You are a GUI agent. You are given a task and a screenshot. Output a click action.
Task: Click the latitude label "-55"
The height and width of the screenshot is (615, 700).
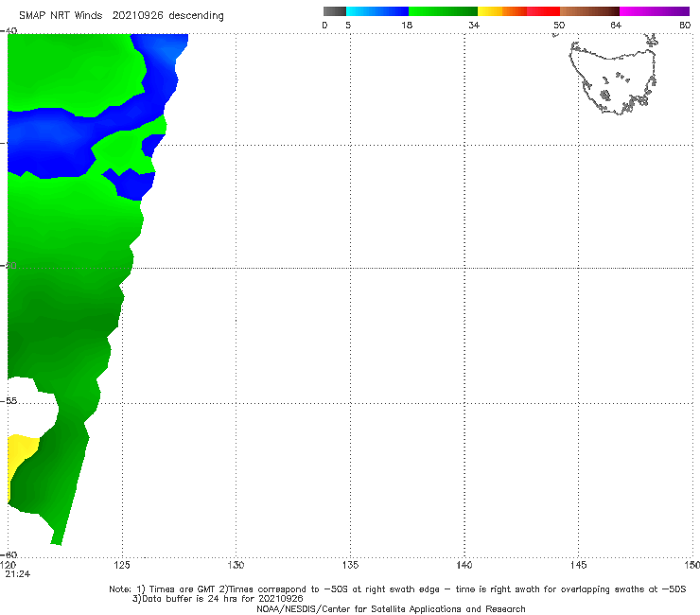9,401
